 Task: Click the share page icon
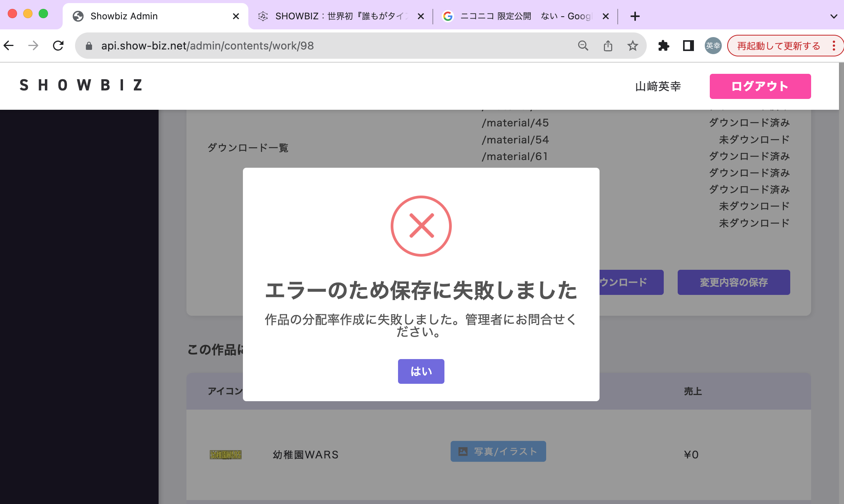pyautogui.click(x=608, y=46)
